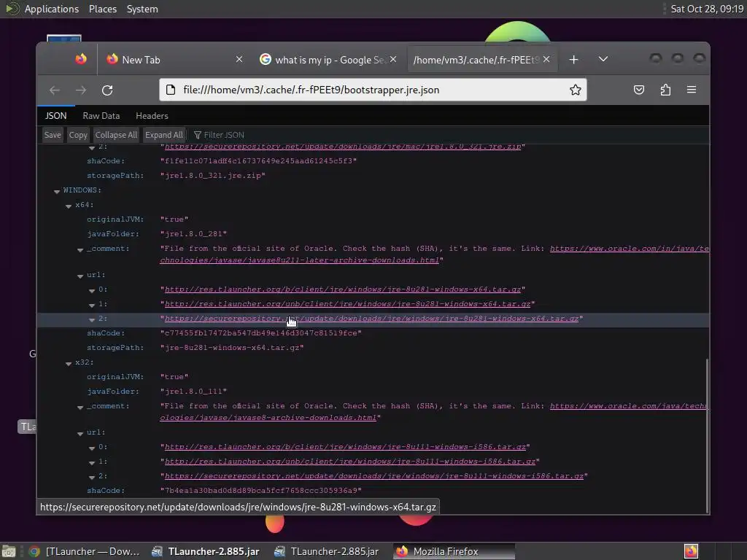Open a new tab with the plus icon
747x560 pixels.
[x=573, y=60]
